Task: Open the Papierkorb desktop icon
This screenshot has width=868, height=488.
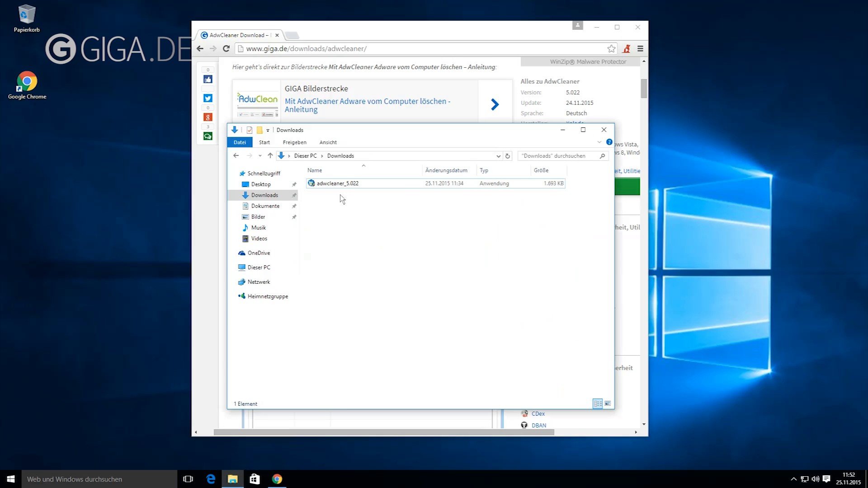Action: (27, 18)
